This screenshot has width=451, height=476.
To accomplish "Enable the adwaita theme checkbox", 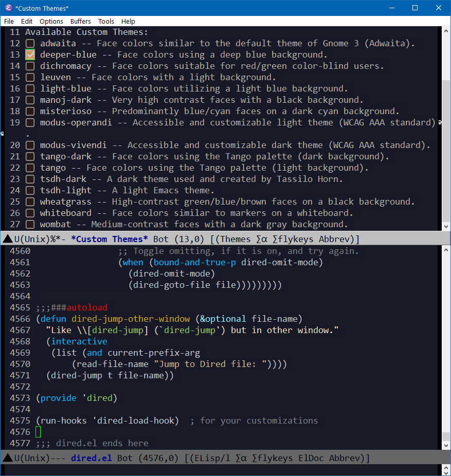I will [x=30, y=43].
